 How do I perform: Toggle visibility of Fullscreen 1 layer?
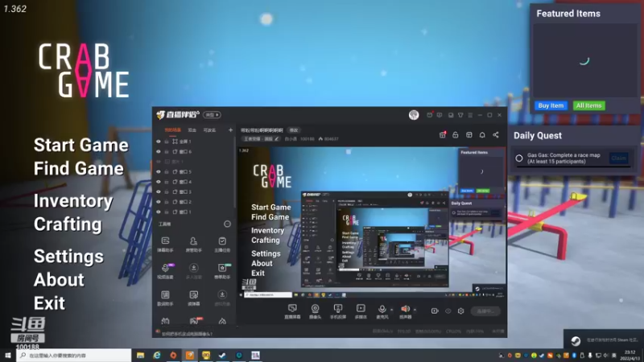[x=159, y=142]
